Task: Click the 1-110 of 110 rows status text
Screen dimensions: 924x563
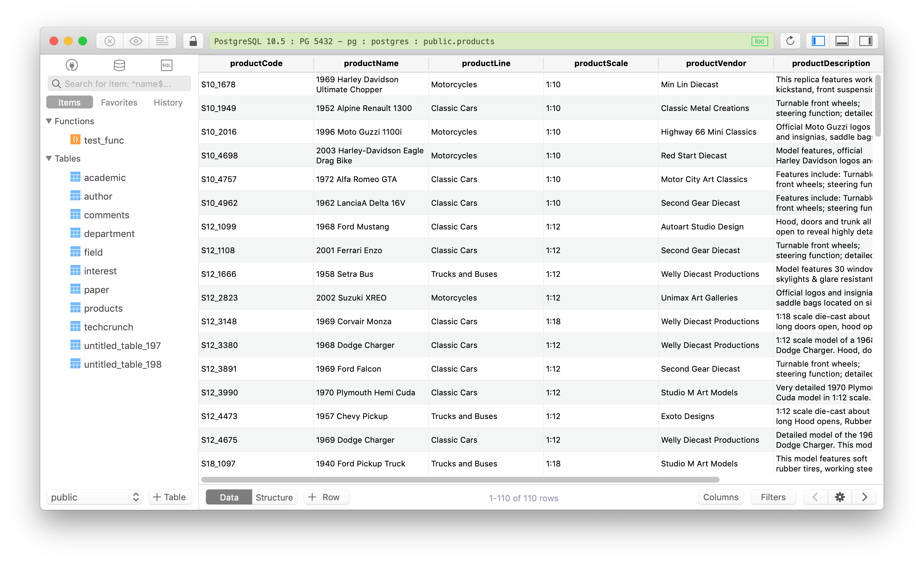Action: pos(523,498)
